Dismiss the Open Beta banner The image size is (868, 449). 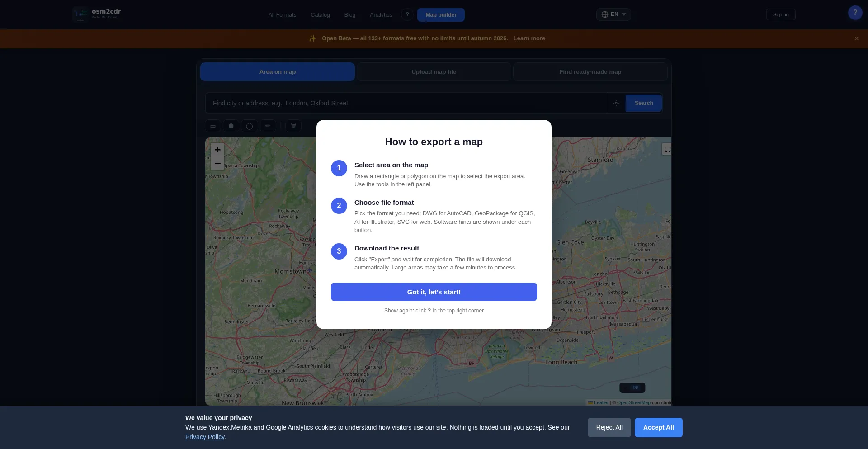(x=856, y=38)
